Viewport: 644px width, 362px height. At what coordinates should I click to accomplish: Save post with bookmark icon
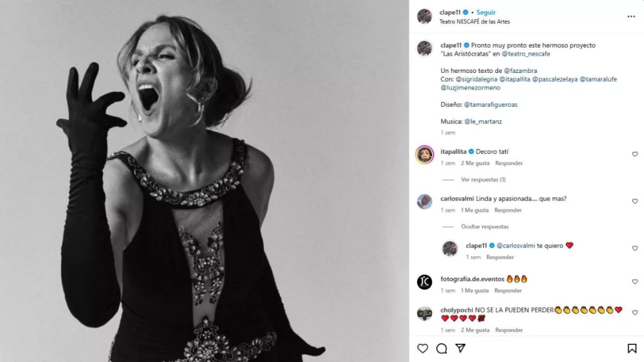(632, 348)
